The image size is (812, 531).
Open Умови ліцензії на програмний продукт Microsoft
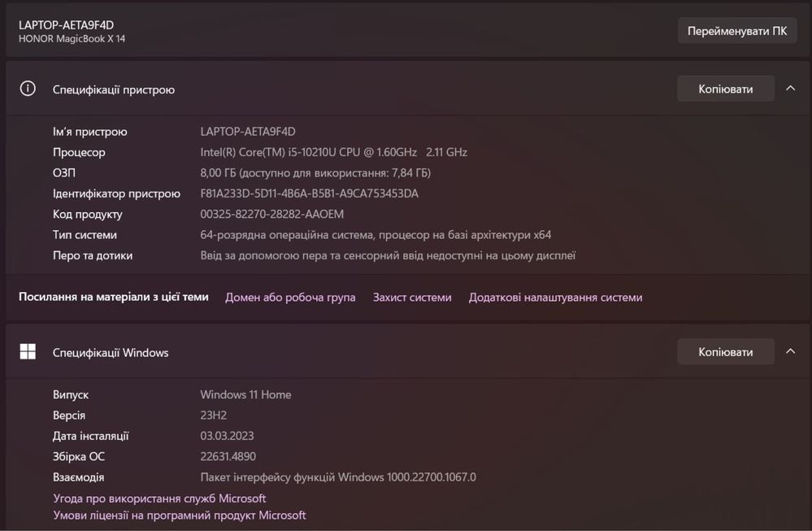tap(179, 516)
